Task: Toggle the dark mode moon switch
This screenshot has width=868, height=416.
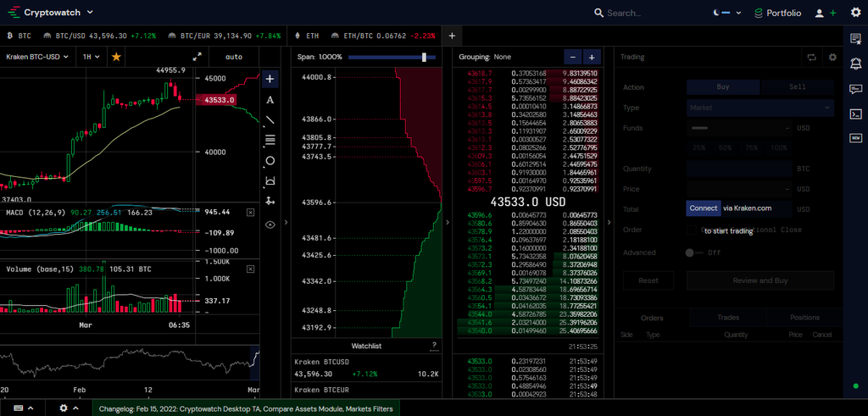Action: click(x=722, y=13)
